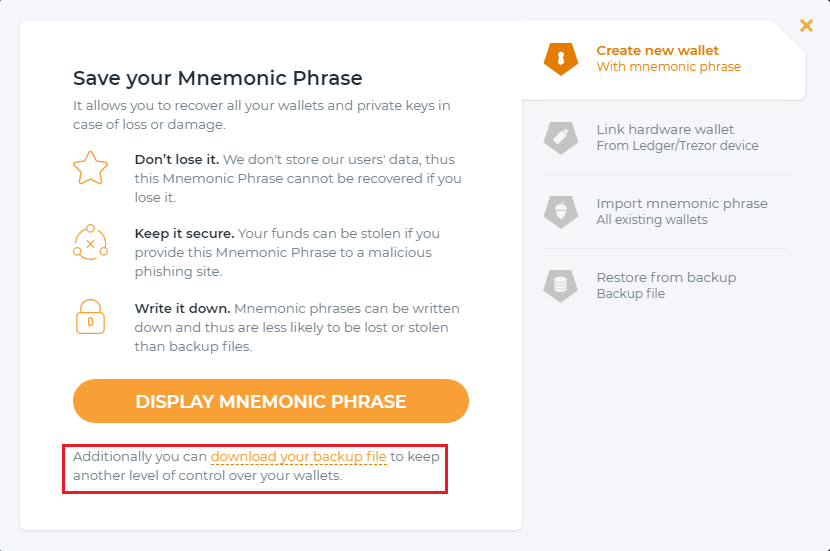The image size is (830, 551).
Task: Click the Save your Mnemonic Phrase heading
Action: click(217, 78)
